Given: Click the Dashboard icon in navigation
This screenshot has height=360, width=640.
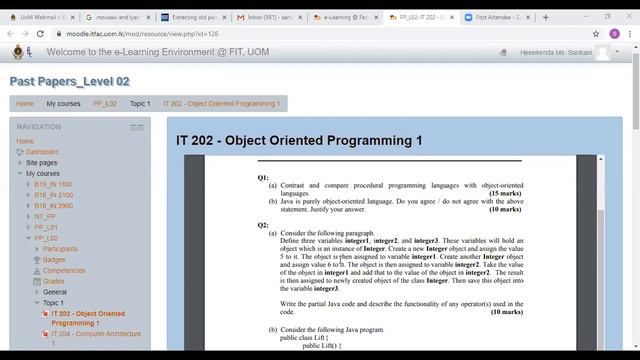Looking at the screenshot, I should tap(20, 152).
